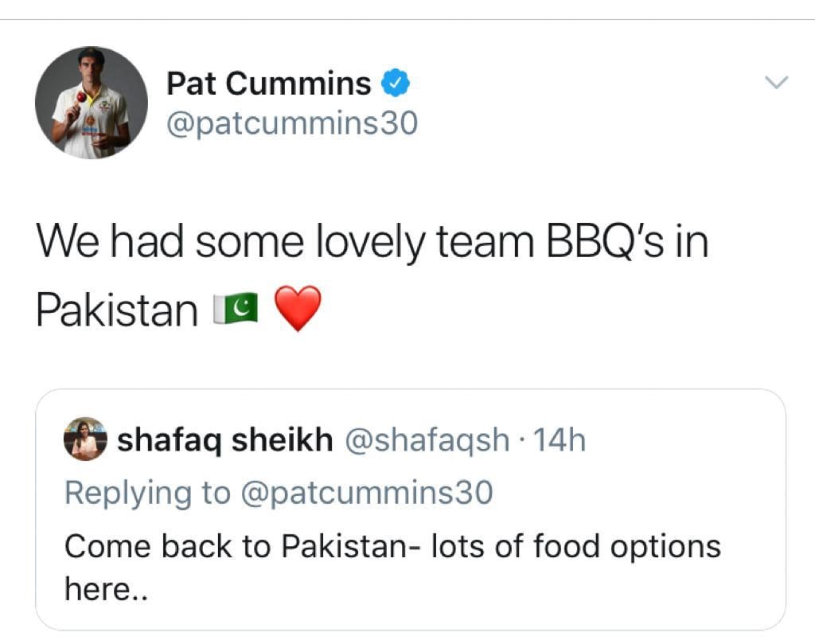Open shafaq sheikh's small avatar

tap(85, 439)
